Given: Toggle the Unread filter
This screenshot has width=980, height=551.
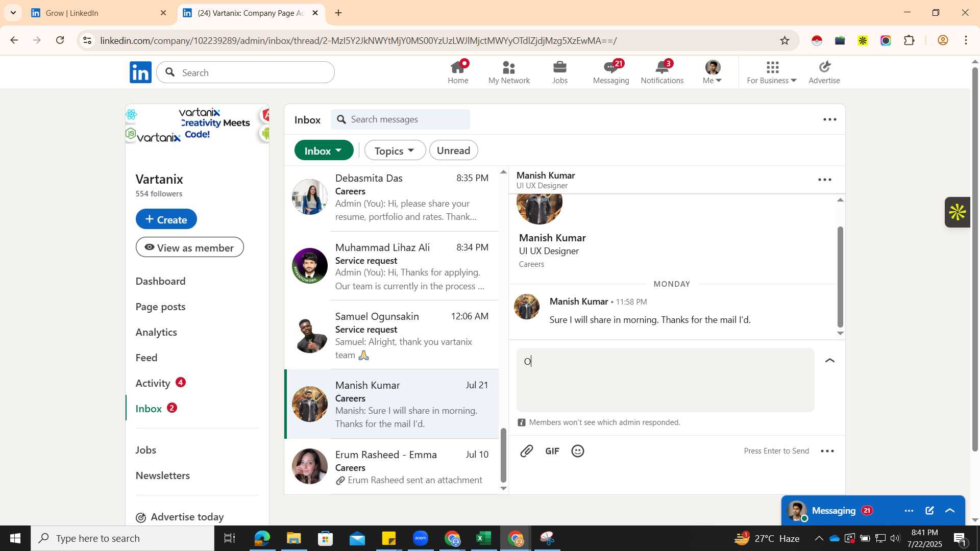Looking at the screenshot, I should (453, 151).
